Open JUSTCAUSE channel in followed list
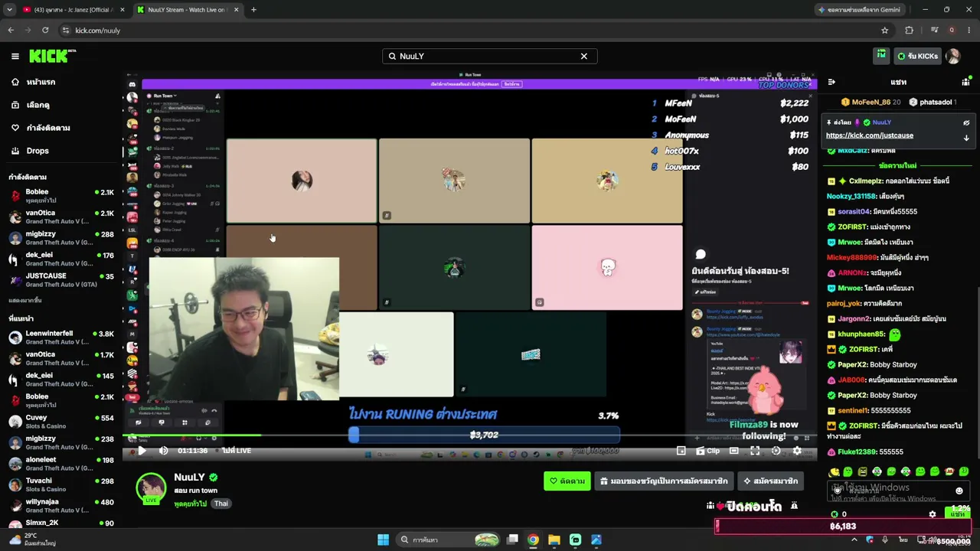Screen dimensions: 980x551 click(61, 279)
